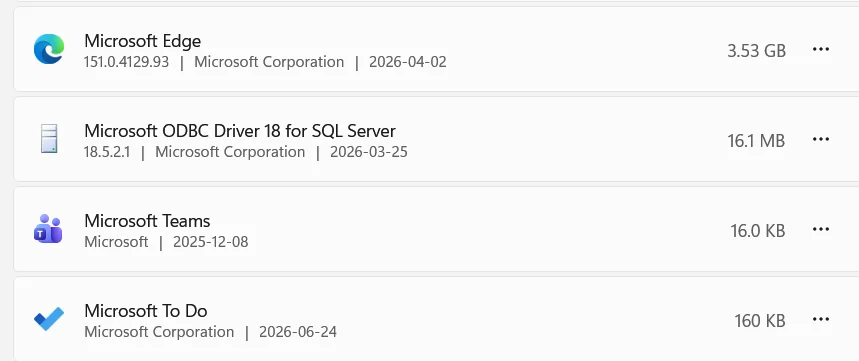859x361 pixels.
Task: Click the Teams install date 2025-12-08
Action: [211, 242]
